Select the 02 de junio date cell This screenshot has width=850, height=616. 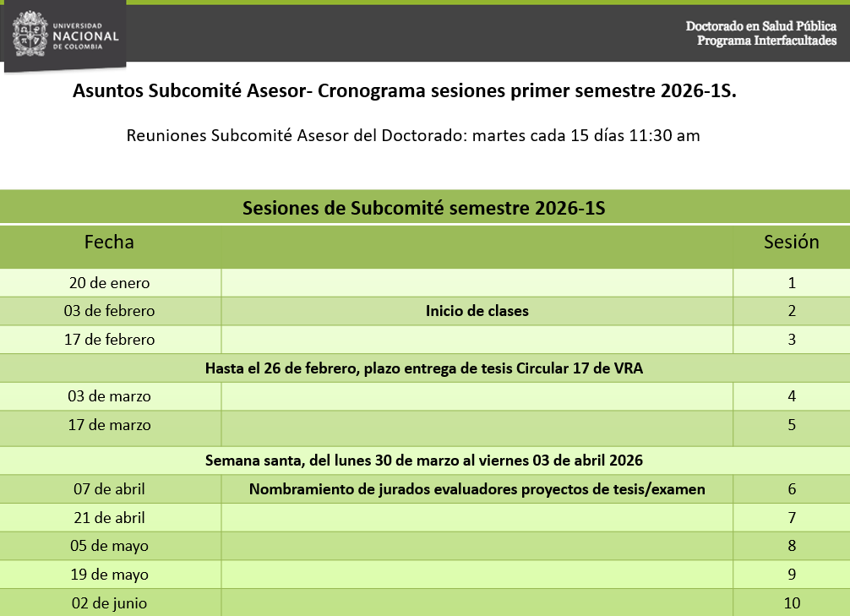[x=109, y=603]
